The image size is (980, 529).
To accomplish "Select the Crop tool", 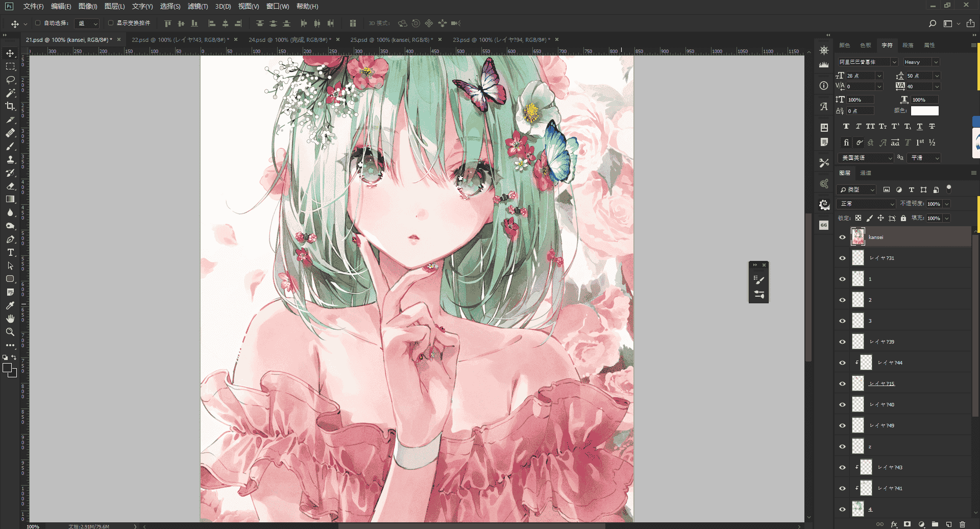I will coord(10,106).
